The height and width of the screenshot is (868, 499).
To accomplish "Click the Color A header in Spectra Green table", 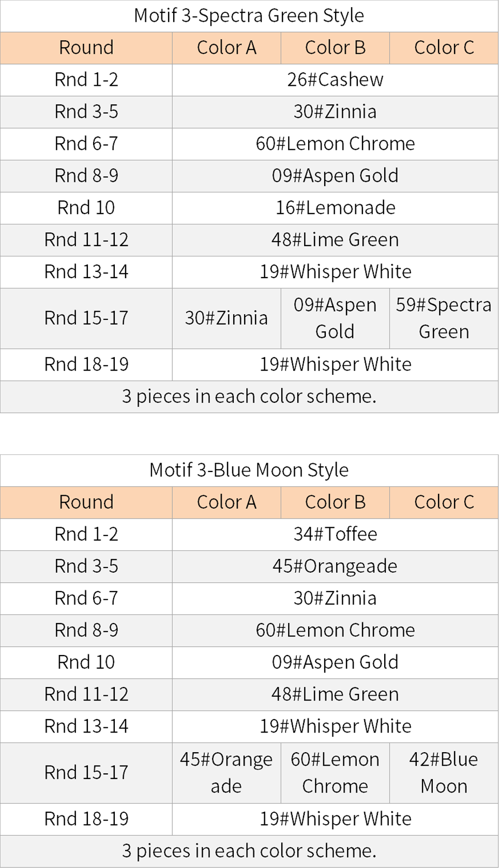I will pyautogui.click(x=226, y=48).
